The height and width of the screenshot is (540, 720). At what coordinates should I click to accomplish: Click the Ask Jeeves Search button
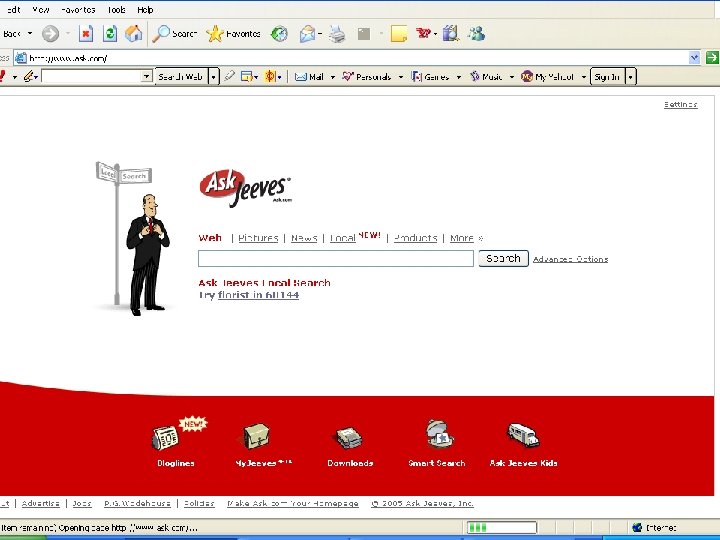click(503, 258)
